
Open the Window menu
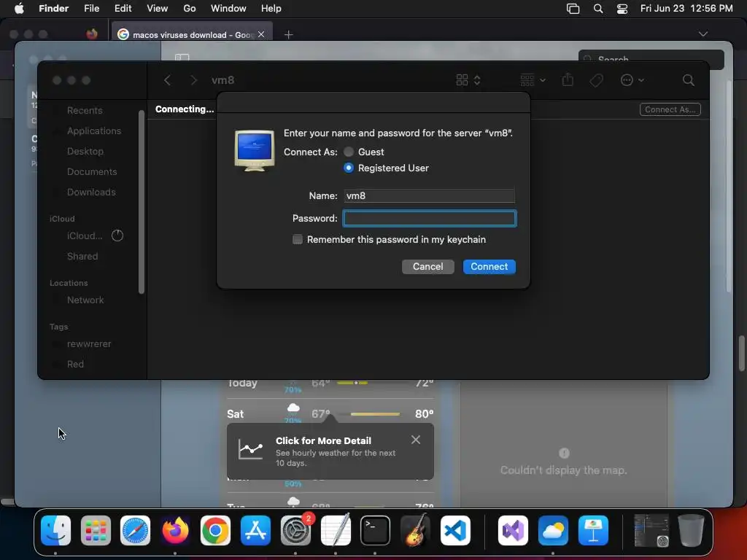[x=228, y=9]
